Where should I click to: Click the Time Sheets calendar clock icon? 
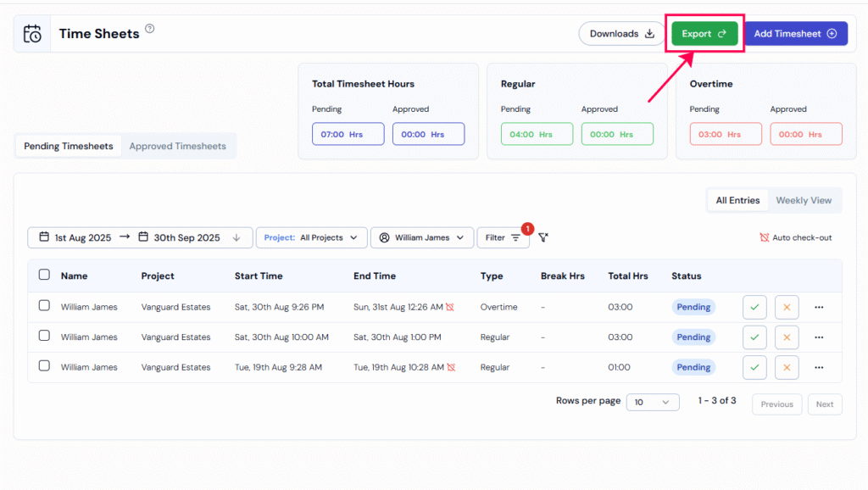(x=32, y=34)
